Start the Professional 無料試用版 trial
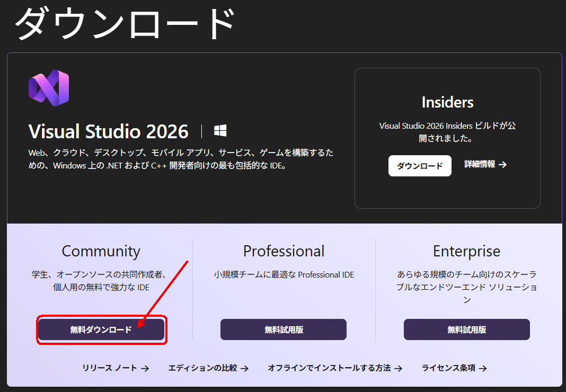 pos(284,329)
